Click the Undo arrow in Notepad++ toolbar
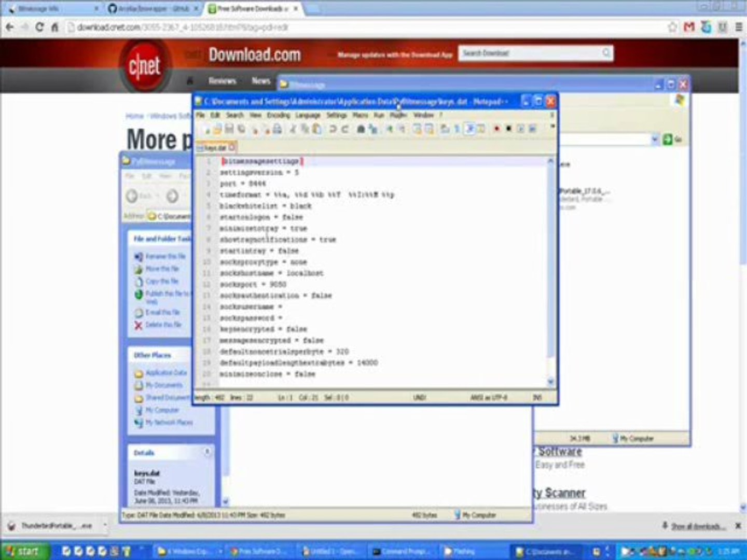Viewport: 747px width, 560px height. pos(333,129)
